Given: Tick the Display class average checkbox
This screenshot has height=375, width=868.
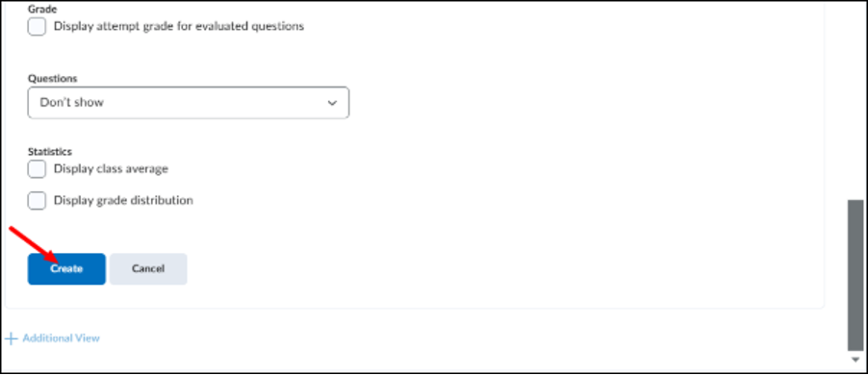Looking at the screenshot, I should click(x=37, y=169).
